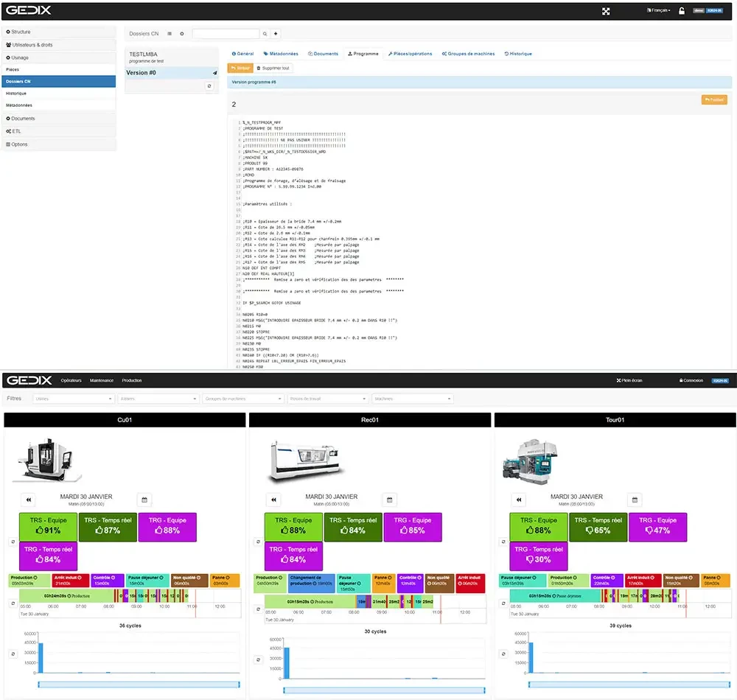The height and width of the screenshot is (700, 737).
Task: Open the Opérateurs menu in lower GEDIX bar
Action: pyautogui.click(x=71, y=380)
